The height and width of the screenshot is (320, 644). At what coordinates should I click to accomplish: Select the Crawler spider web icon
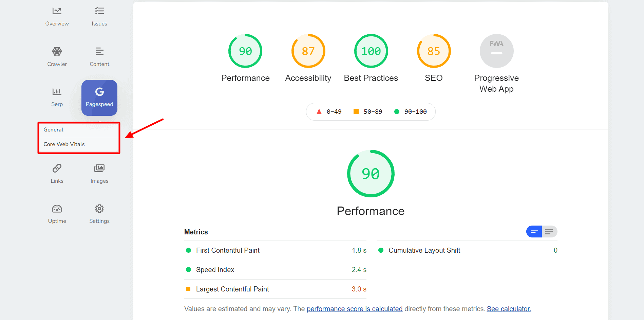pyautogui.click(x=57, y=52)
